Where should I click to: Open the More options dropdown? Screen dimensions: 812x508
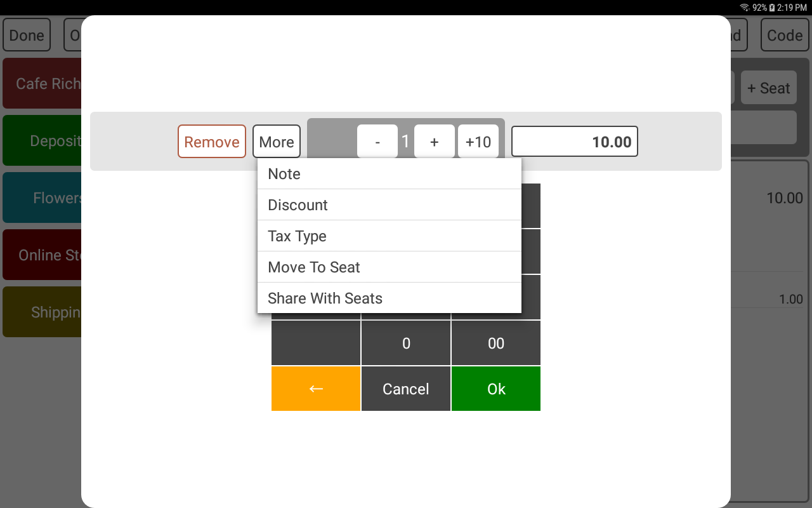[277, 141]
